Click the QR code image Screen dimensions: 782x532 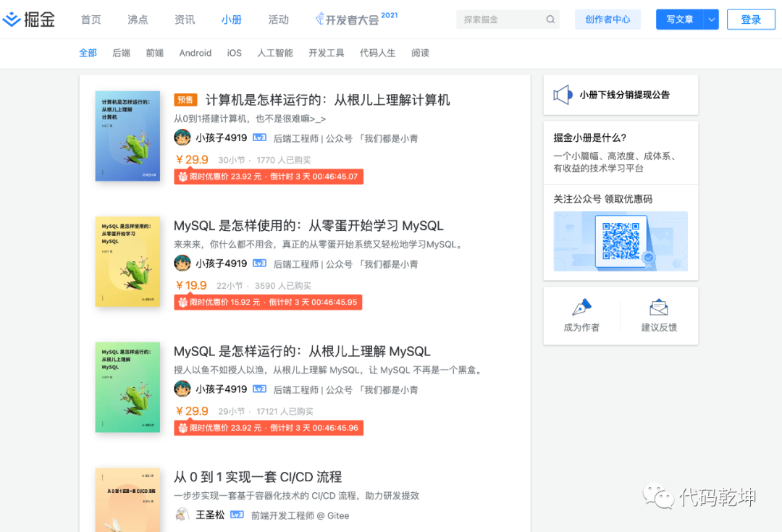pyautogui.click(x=621, y=241)
